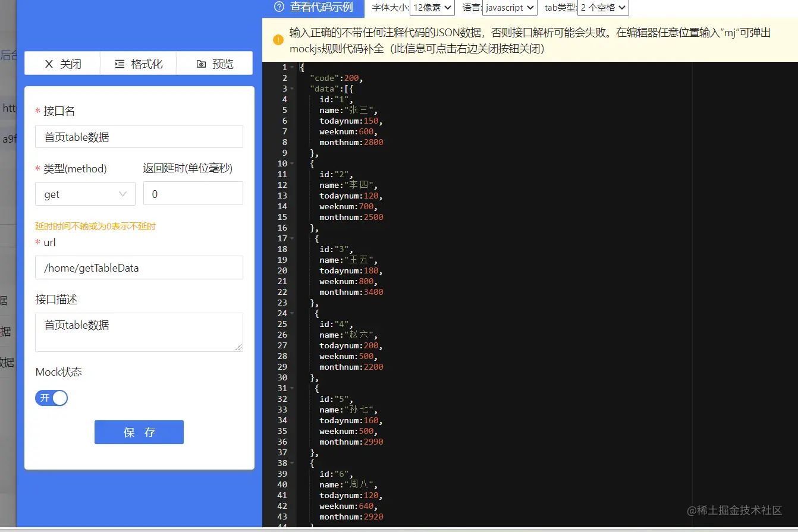This screenshot has width=798, height=532.
Task: Open the tab类型 dropdown showing 2 个空格
Action: click(x=603, y=8)
